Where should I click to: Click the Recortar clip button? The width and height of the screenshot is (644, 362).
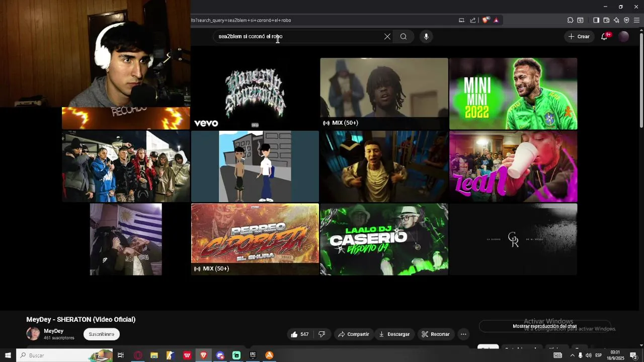pyautogui.click(x=436, y=334)
